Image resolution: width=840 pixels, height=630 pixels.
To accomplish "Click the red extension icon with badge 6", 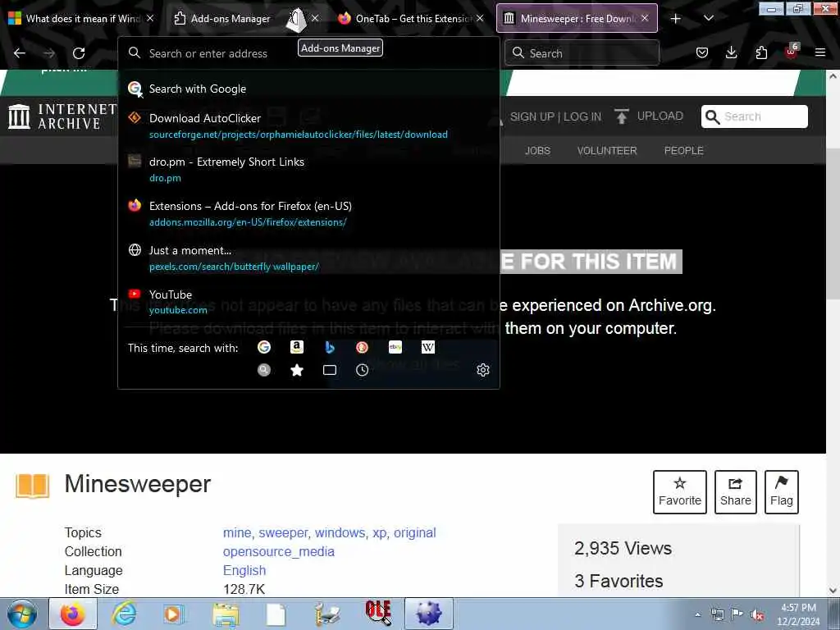I will (792, 52).
